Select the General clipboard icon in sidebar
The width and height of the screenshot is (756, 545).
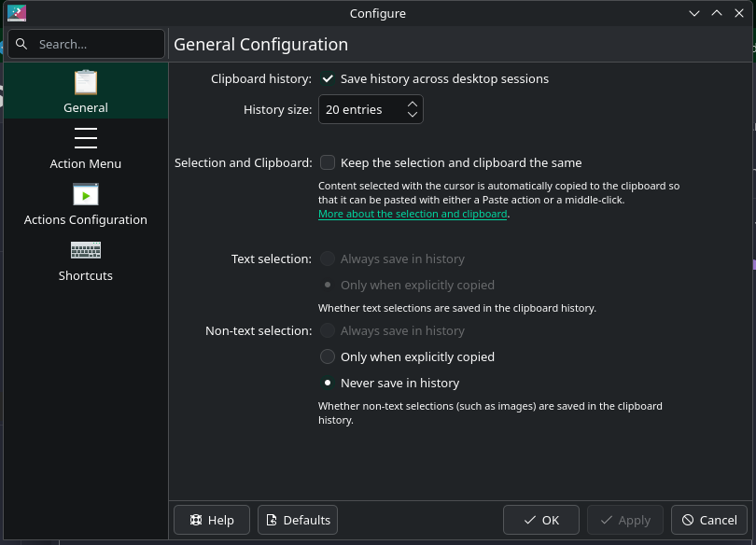coord(86,83)
